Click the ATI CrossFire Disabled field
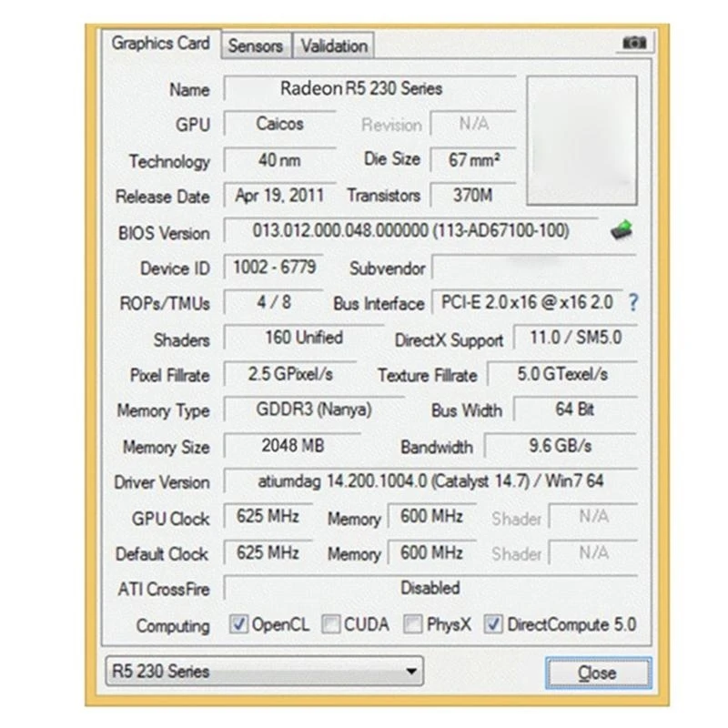The image size is (728, 728). click(x=430, y=588)
